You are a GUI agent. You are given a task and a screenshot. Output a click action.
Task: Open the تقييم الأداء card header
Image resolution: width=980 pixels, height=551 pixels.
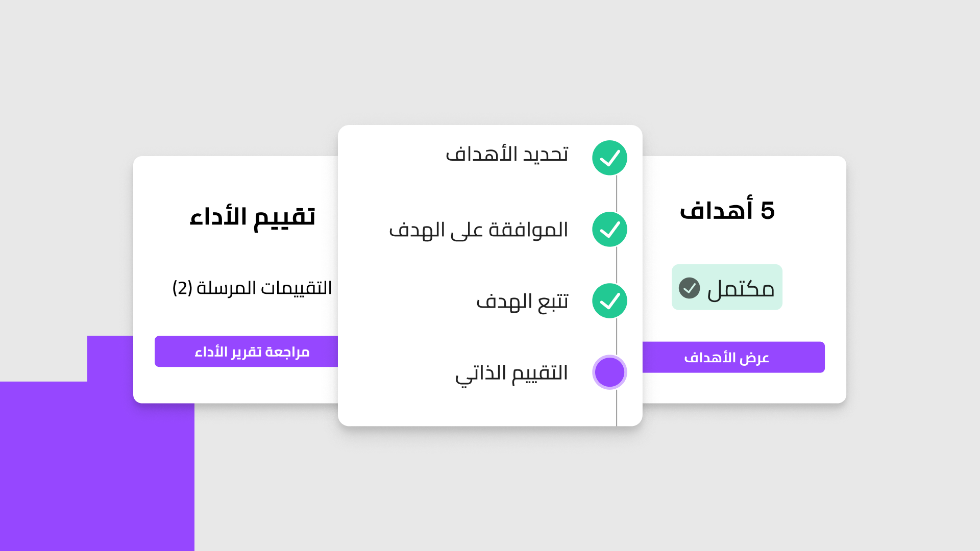click(253, 217)
